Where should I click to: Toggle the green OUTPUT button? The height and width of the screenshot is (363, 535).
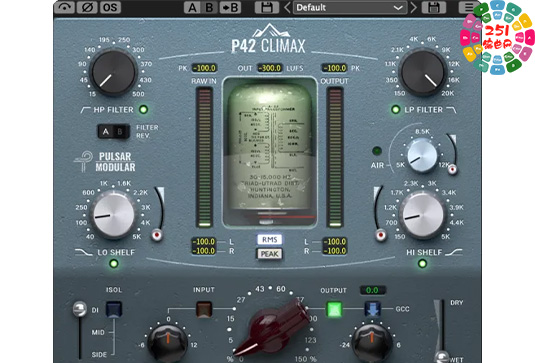point(334,309)
